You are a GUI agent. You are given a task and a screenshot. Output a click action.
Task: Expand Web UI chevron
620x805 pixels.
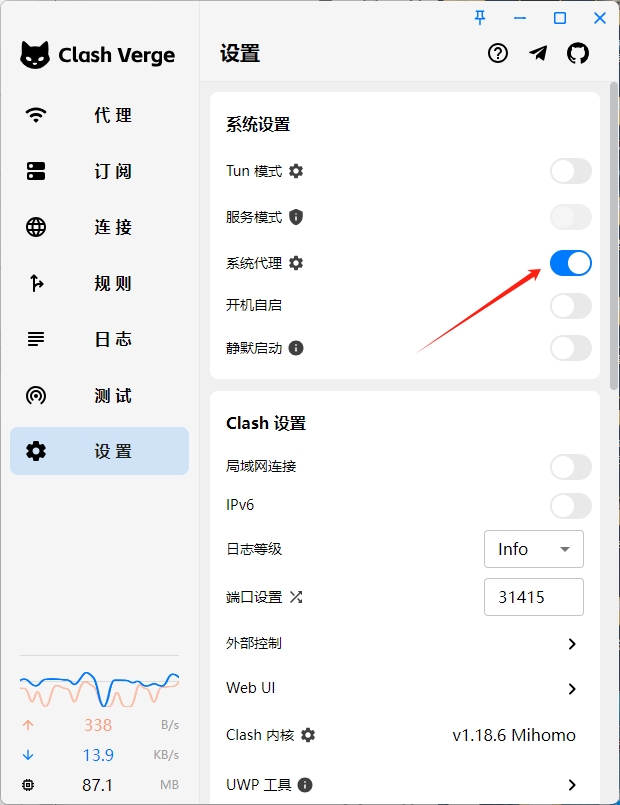click(x=572, y=688)
